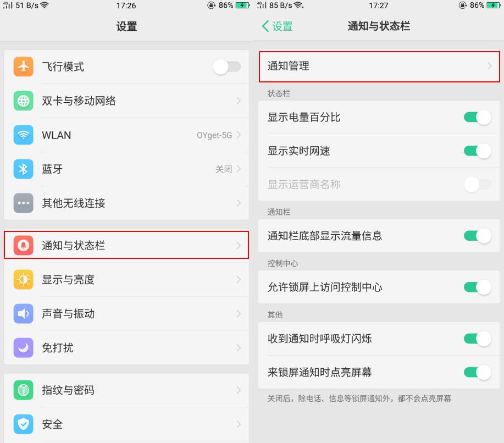Tap the red notification bell icon
Viewport: 504px width, 443px height.
tap(23, 246)
